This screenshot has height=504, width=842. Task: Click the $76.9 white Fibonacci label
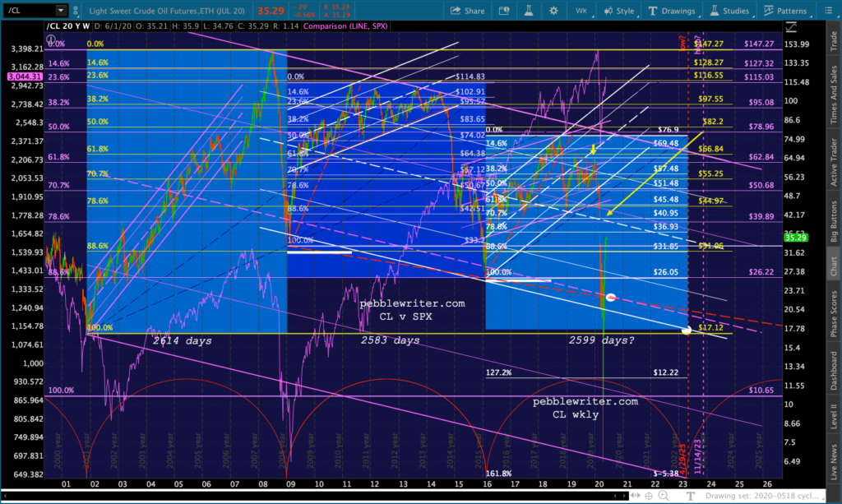pos(669,130)
